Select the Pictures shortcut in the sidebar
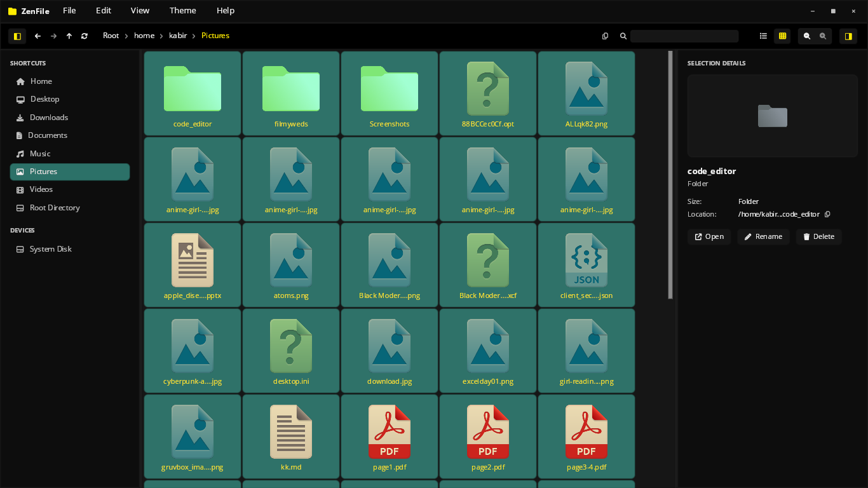 pyautogui.click(x=70, y=172)
